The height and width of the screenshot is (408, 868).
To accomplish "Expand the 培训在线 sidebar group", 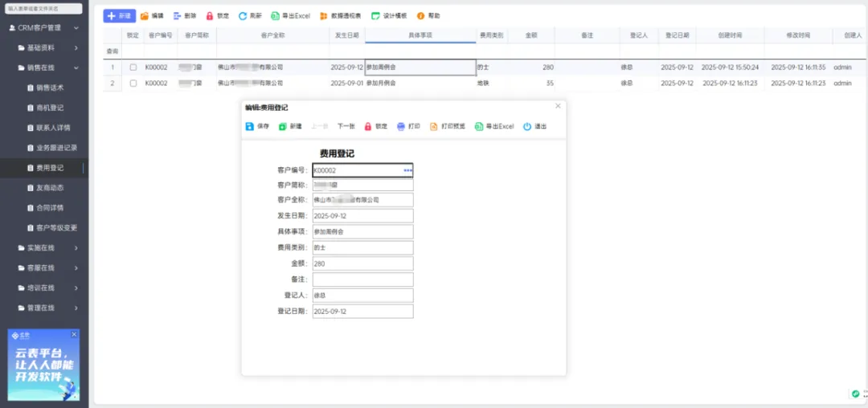I will pos(76,288).
